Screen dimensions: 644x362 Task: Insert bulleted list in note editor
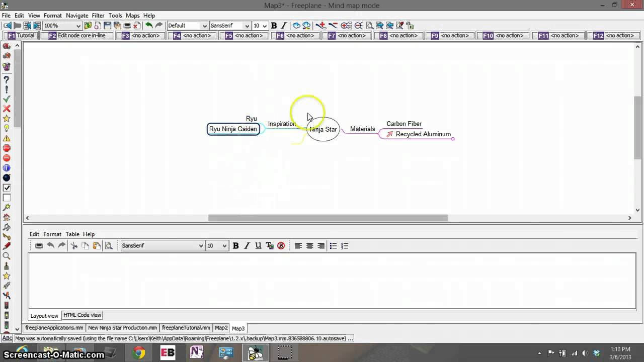[x=333, y=246]
